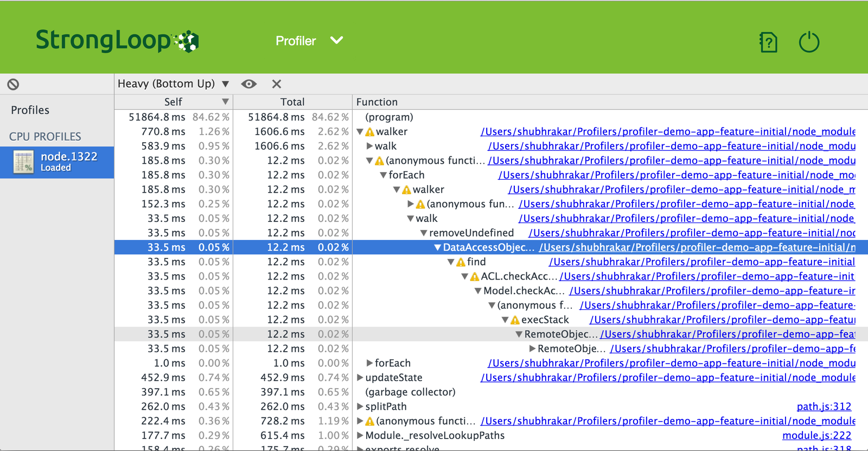This screenshot has height=451, width=868.
Task: Open the path.js:312 source link
Action: (824, 406)
